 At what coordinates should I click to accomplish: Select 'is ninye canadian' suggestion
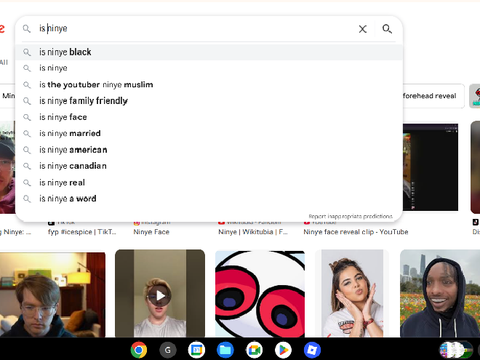(x=209, y=166)
